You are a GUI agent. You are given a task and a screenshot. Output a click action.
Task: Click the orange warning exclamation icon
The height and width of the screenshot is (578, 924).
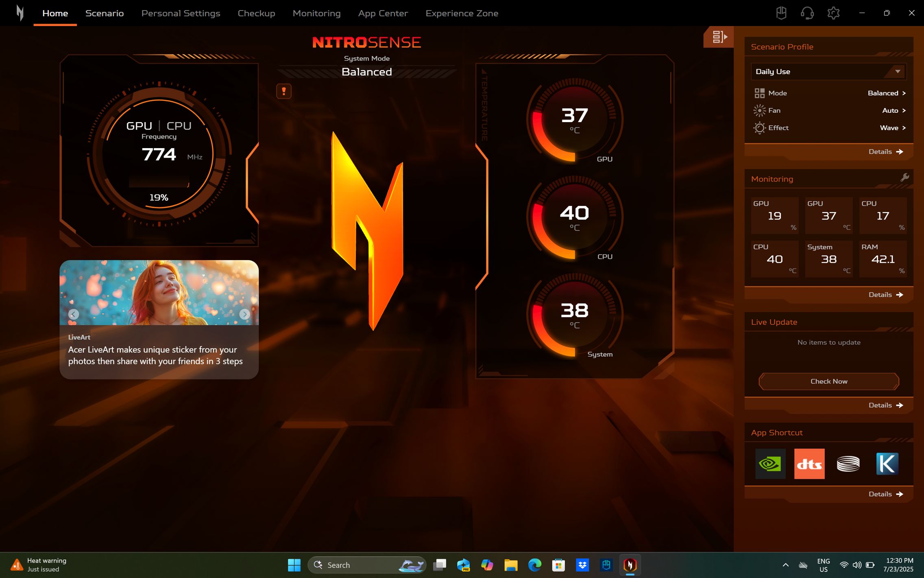coord(284,91)
